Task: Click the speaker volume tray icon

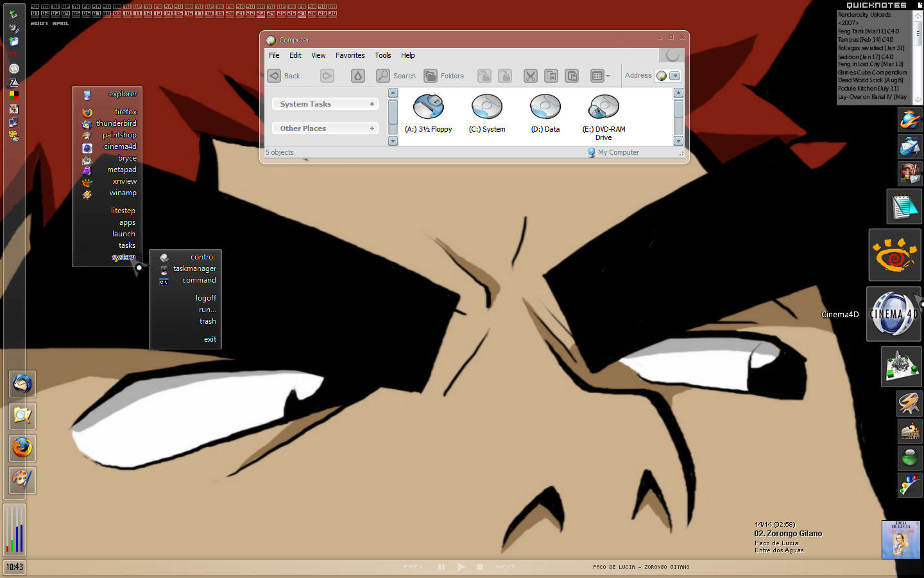Action: tap(13, 28)
